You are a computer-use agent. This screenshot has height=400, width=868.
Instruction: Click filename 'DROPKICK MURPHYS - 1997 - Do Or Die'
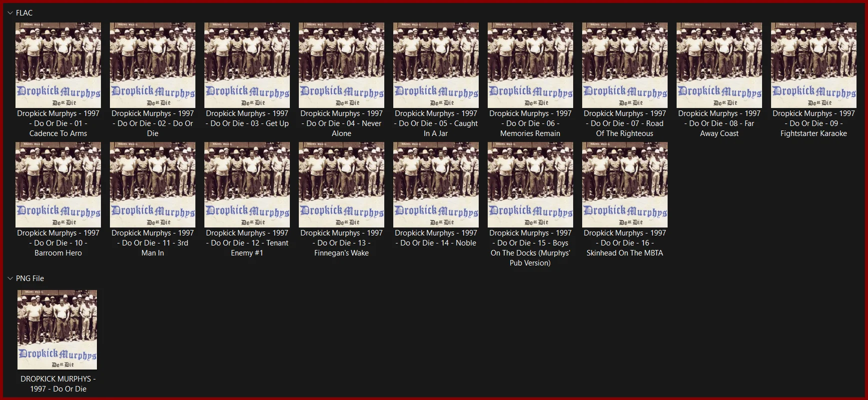click(x=58, y=384)
